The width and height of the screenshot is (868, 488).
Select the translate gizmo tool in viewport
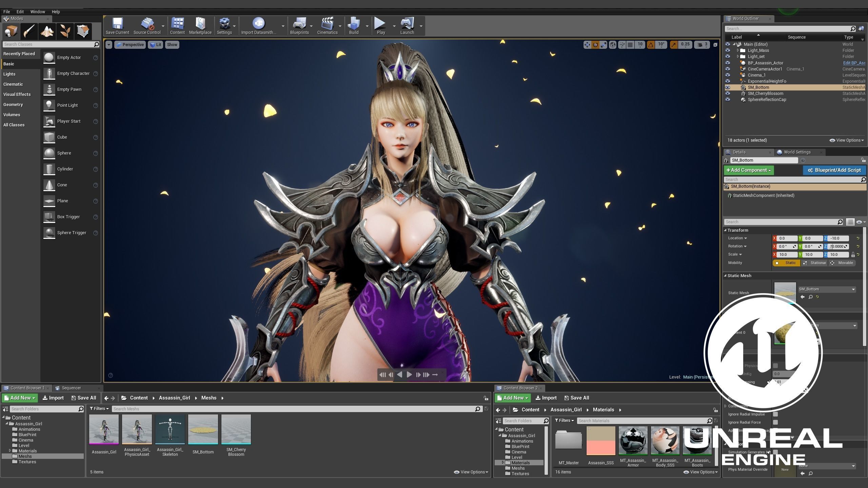point(587,45)
